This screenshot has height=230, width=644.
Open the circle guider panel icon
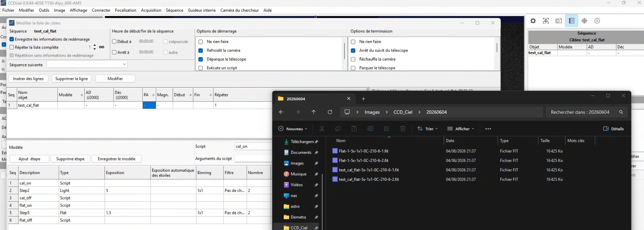(x=597, y=21)
